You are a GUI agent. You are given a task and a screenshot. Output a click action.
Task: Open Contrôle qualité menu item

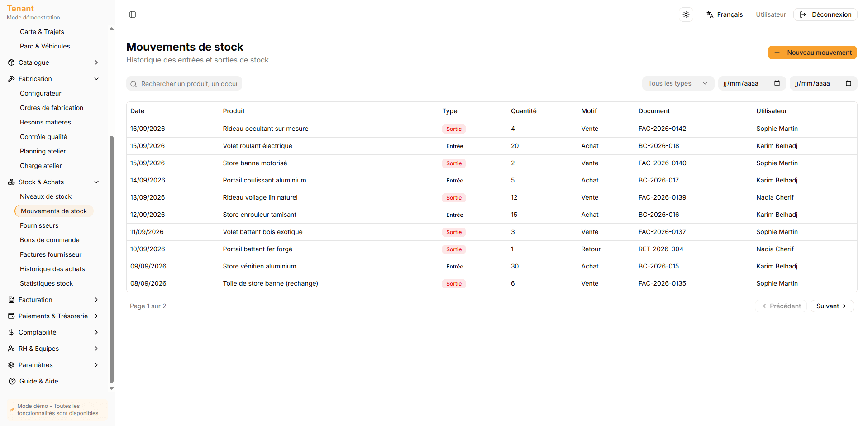pos(43,137)
